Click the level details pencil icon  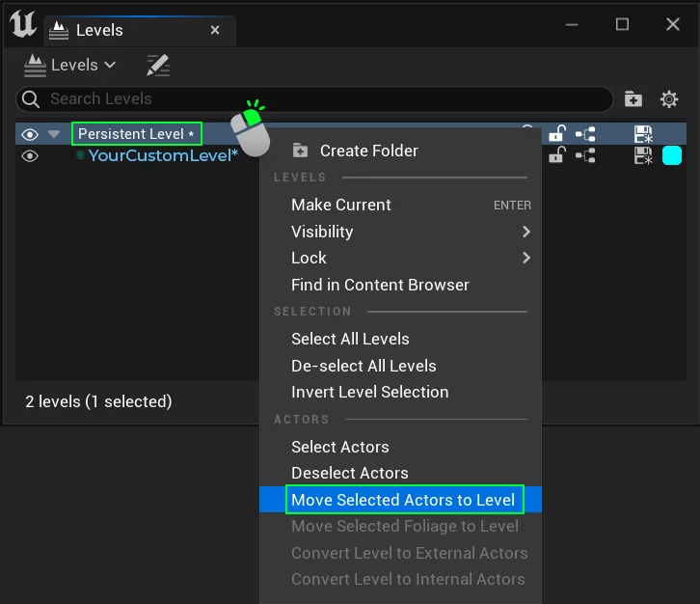point(157,66)
